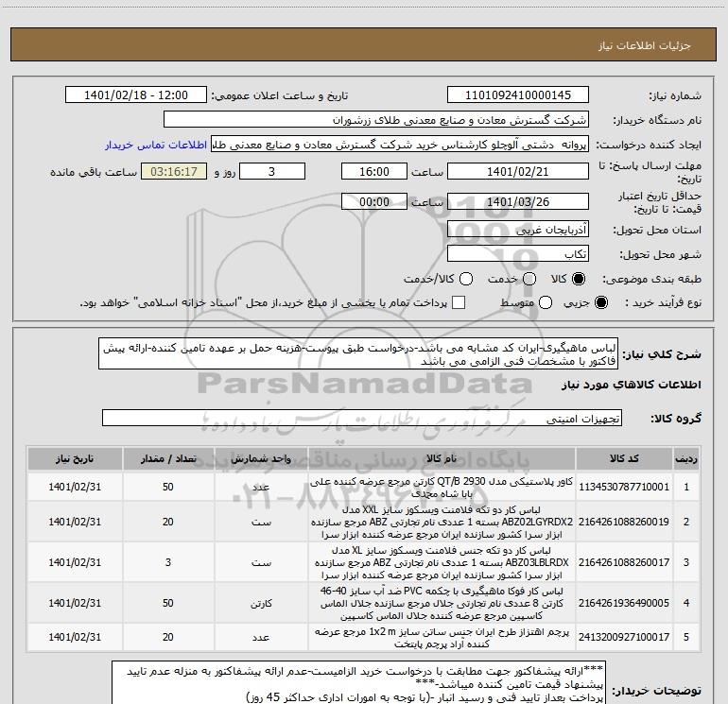Click the countdown timer 03:16:17
Image resolution: width=728 pixels, height=704 pixels.
tap(174, 171)
